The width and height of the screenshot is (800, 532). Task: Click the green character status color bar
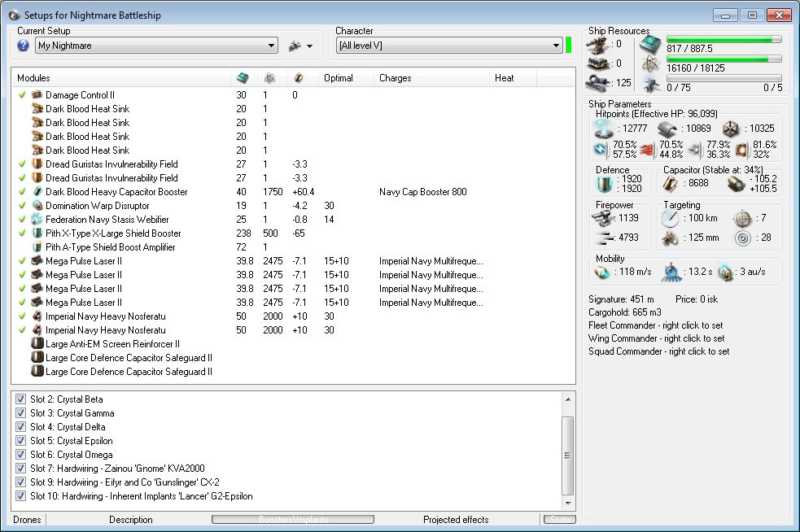[568, 46]
